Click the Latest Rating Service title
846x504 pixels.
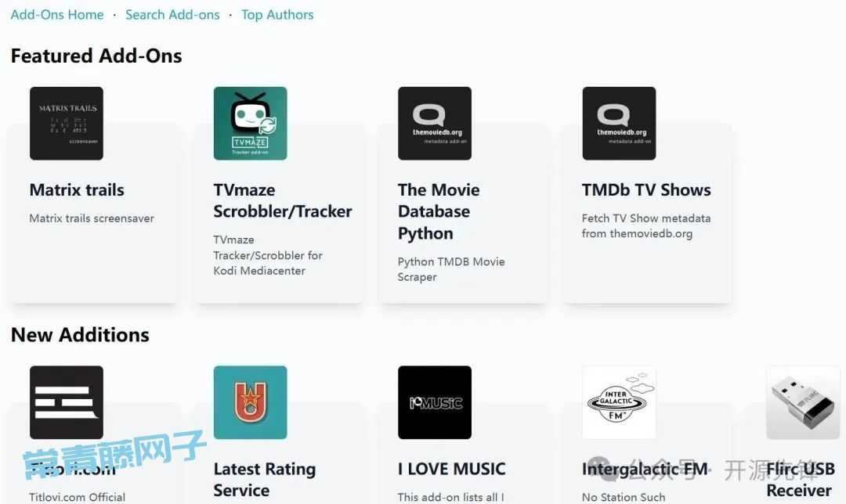point(265,480)
